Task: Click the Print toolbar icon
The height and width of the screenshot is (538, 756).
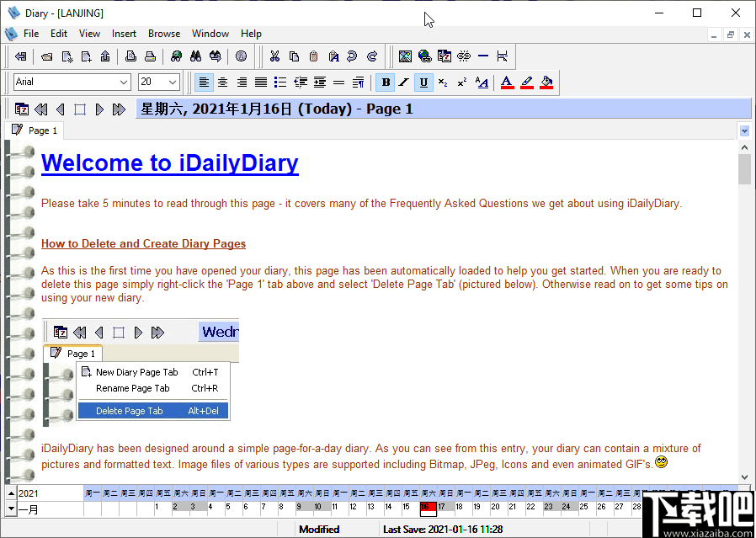Action: pos(150,56)
